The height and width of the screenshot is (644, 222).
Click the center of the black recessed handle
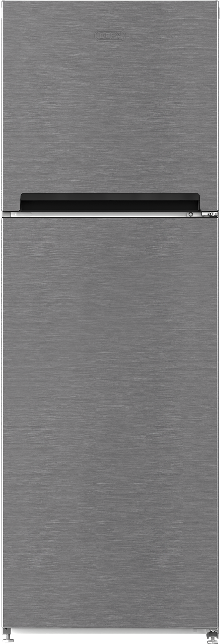pyautogui.click(x=110, y=202)
